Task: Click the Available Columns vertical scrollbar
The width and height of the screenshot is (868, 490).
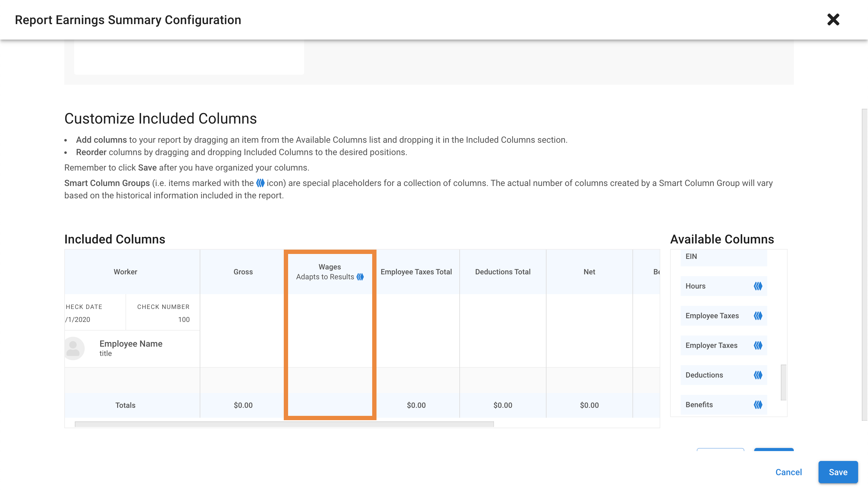Action: point(783,382)
